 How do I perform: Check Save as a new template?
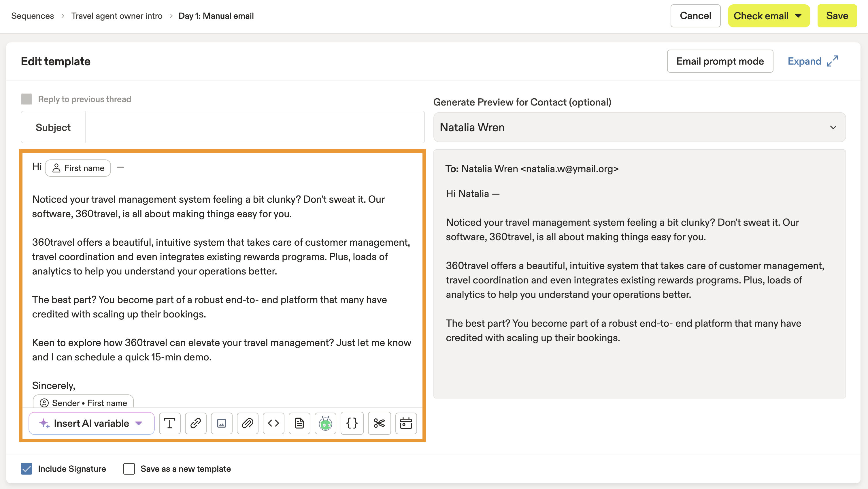tap(129, 469)
